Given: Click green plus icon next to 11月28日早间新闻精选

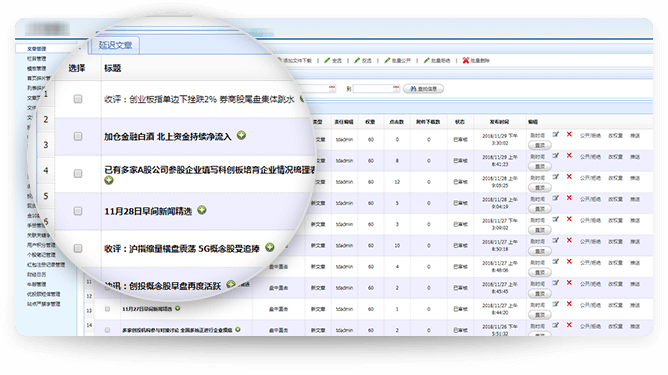Looking at the screenshot, I should pos(202,210).
